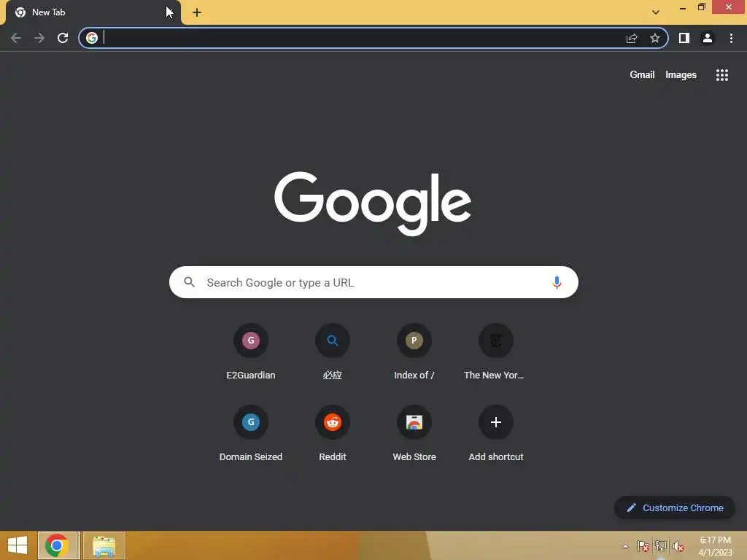747x560 pixels.
Task: Open File Explorer from the taskbar
Action: pos(104,545)
